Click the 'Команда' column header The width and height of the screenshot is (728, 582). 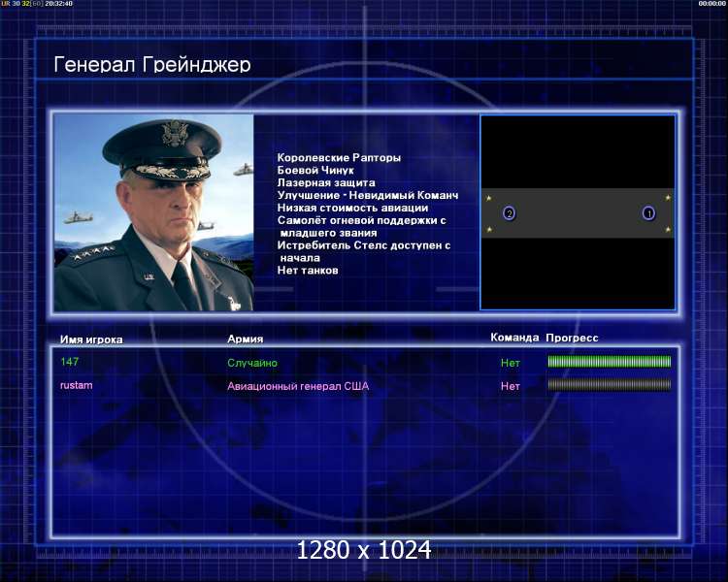pos(514,338)
